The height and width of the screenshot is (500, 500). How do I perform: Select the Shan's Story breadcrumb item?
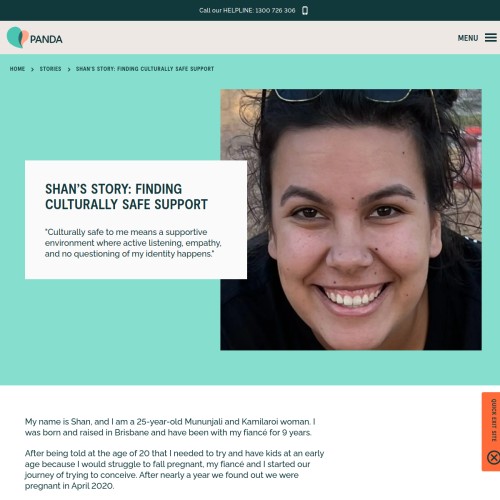pyautogui.click(x=145, y=69)
